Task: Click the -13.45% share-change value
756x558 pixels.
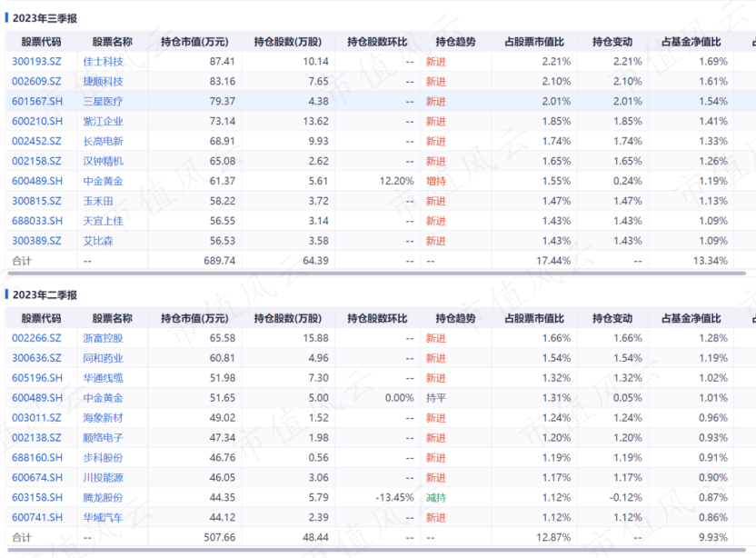Action: click(395, 498)
